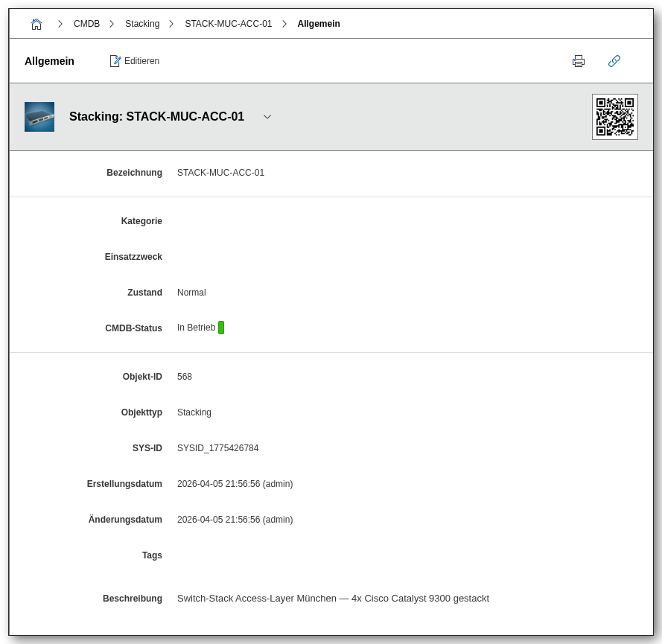Image resolution: width=662 pixels, height=644 pixels.
Task: Click the Editieren button
Action: pos(135,61)
